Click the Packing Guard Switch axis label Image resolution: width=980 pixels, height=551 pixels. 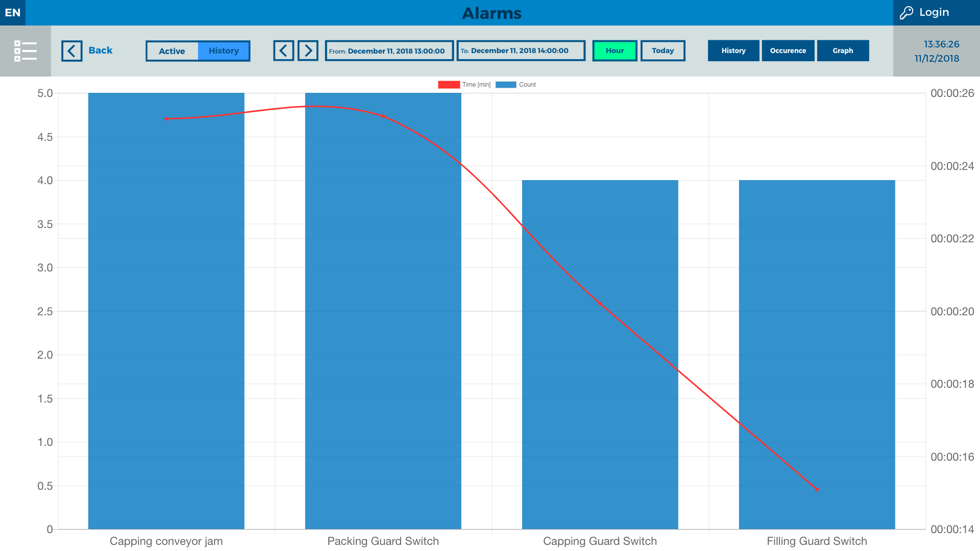pyautogui.click(x=383, y=541)
